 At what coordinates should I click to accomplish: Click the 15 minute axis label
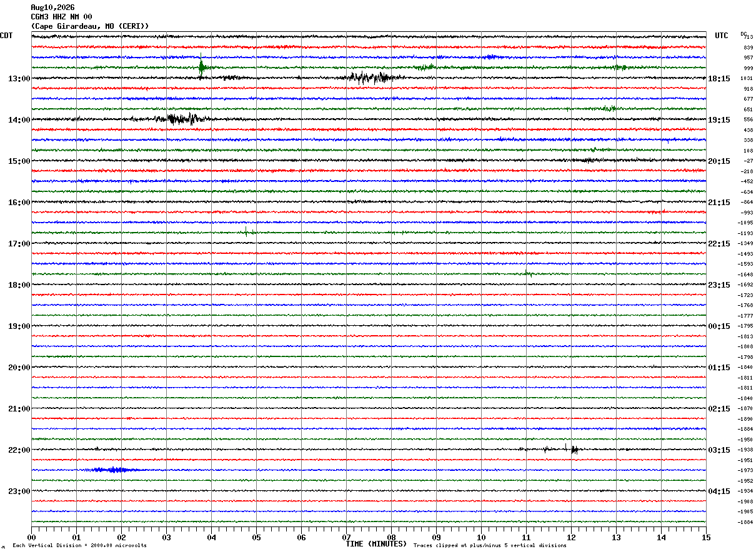pyautogui.click(x=706, y=537)
